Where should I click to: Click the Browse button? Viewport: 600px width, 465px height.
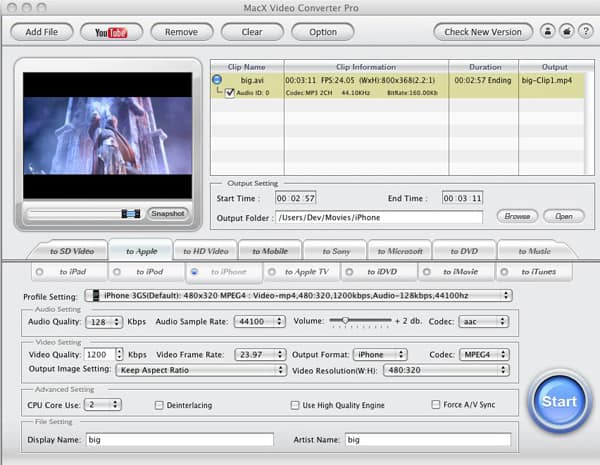[x=517, y=216]
